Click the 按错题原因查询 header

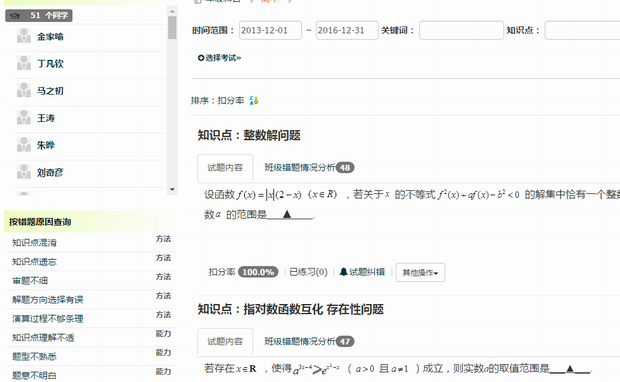coord(40,222)
